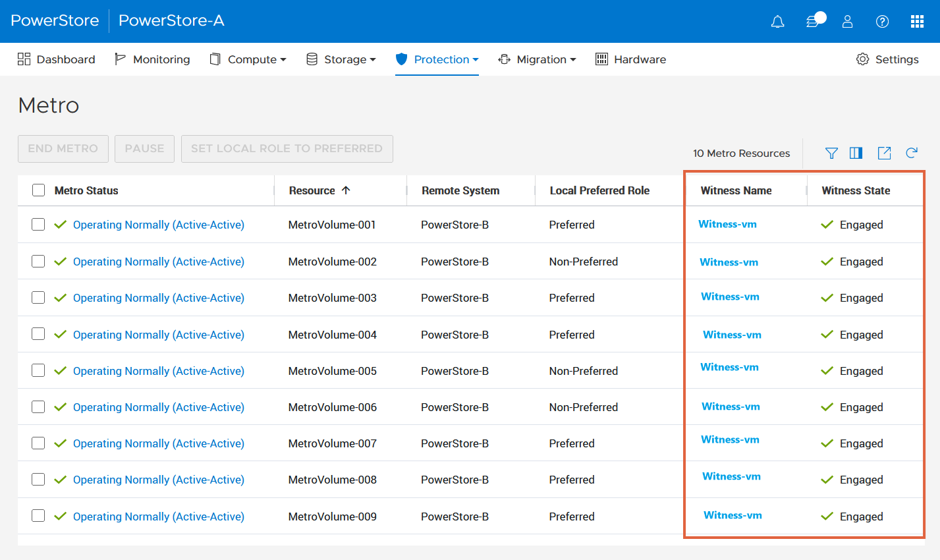Refresh the Metro resources table
Image resolution: width=940 pixels, height=560 pixels.
912,153
